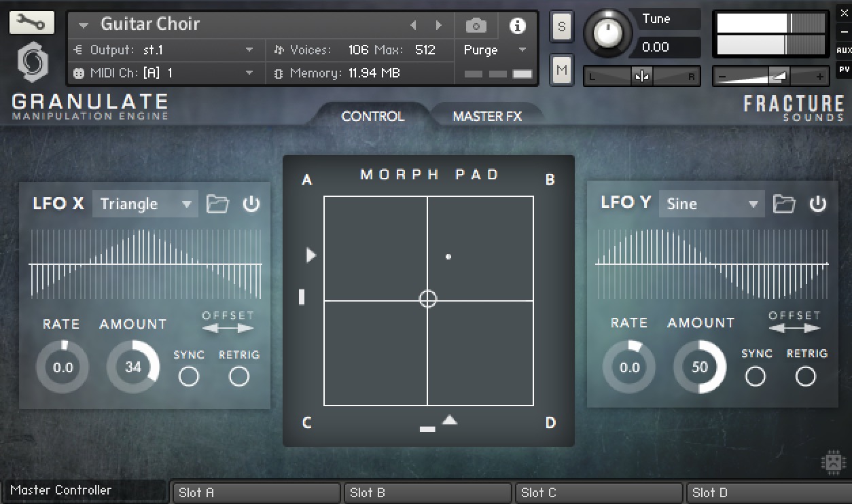Click the center of the Morph Pad

(427, 299)
